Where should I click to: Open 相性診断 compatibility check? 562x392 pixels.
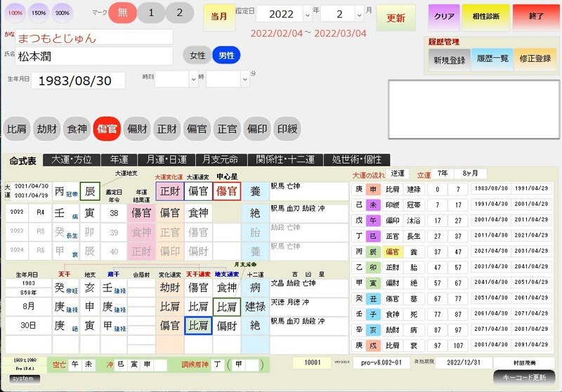485,16
